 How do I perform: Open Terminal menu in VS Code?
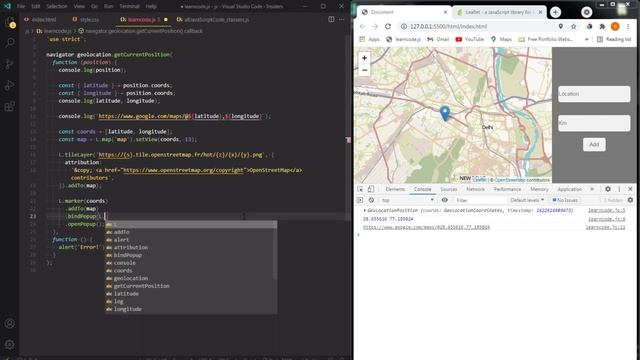(x=129, y=6)
